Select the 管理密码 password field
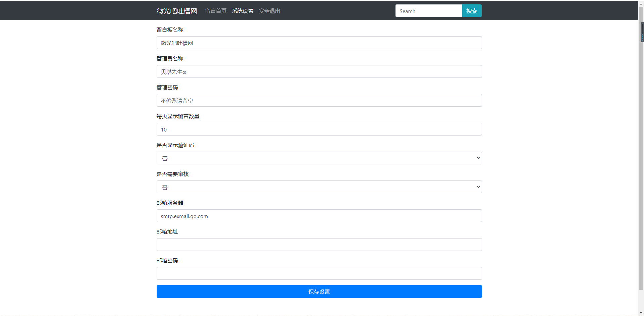644x316 pixels. [x=319, y=100]
